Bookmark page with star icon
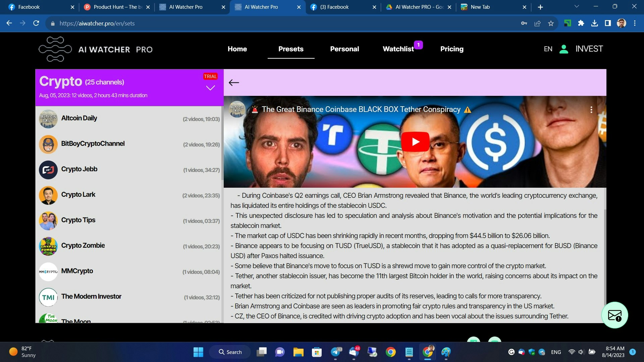 [551, 23]
